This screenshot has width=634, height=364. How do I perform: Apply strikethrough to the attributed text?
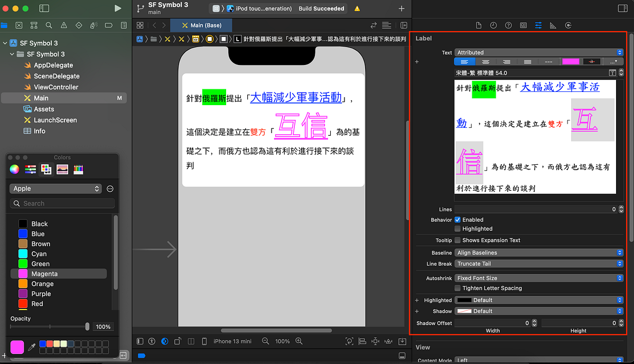(x=592, y=61)
